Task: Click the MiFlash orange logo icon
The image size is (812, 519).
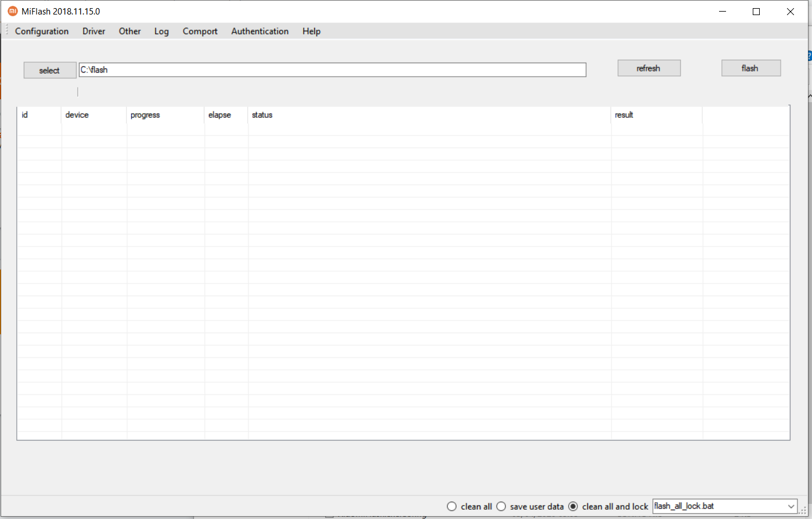Action: tap(12, 11)
